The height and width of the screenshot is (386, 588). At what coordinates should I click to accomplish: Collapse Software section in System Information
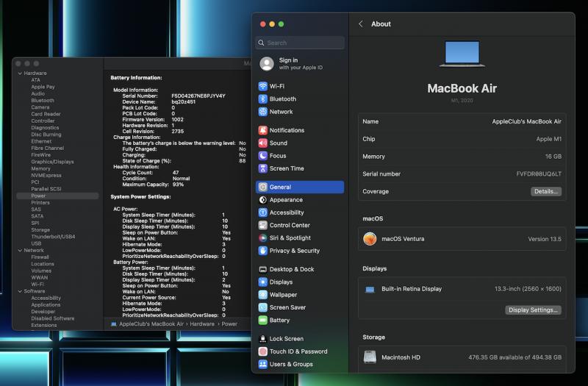(x=20, y=291)
